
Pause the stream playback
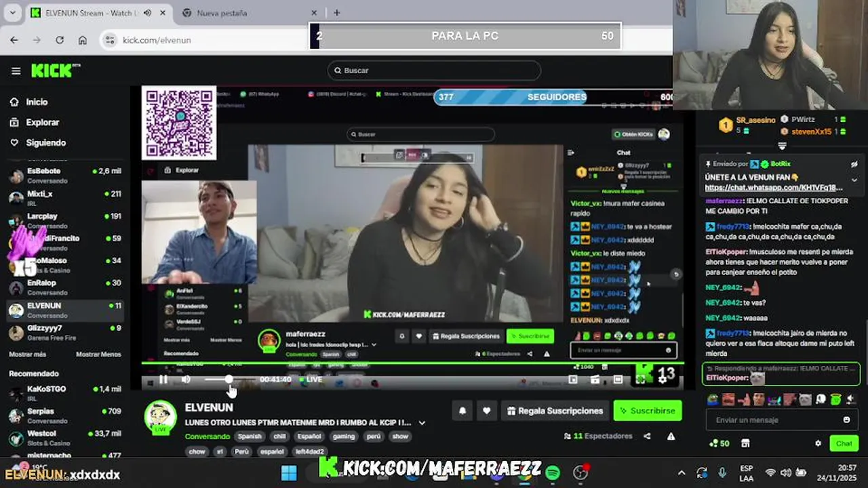tap(163, 380)
